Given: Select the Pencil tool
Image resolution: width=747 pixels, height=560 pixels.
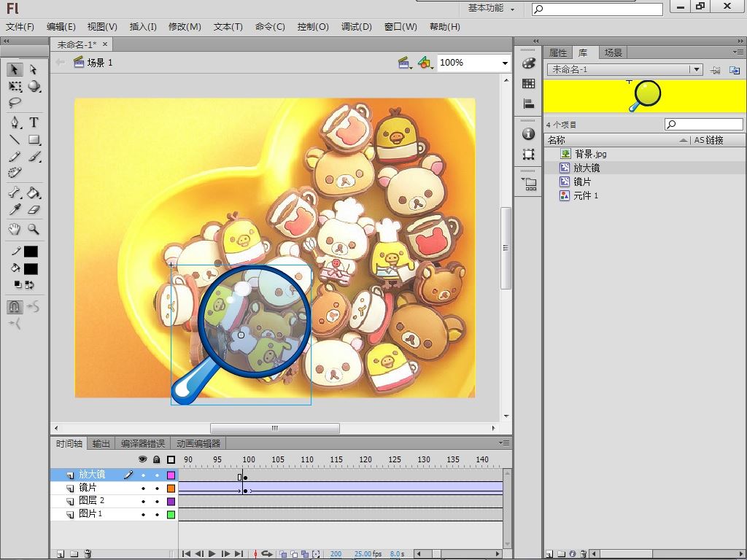Looking at the screenshot, I should pos(15,156).
